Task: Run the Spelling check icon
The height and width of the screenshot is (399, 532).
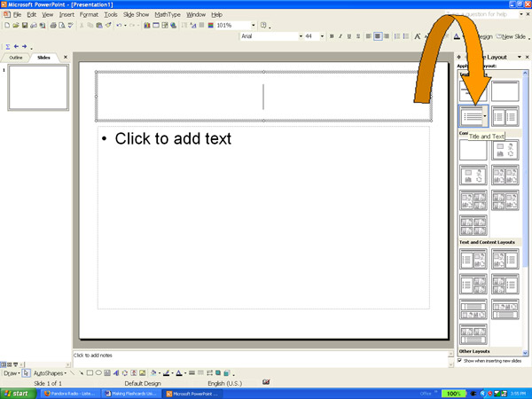Action: pyautogui.click(x=71, y=25)
